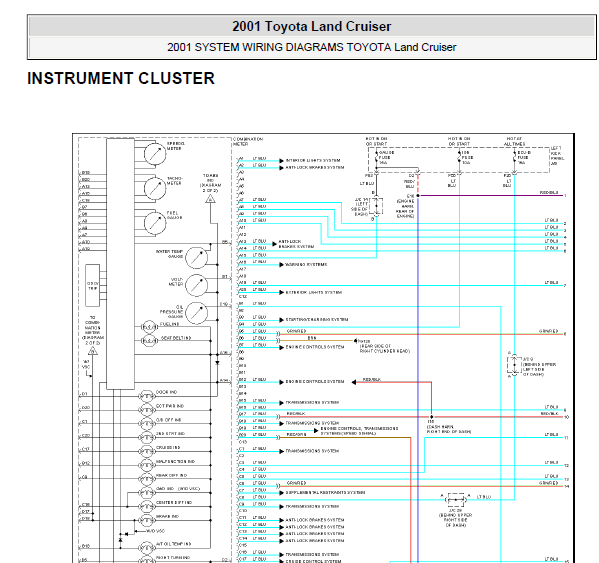Select 'ANTI-LOCK BRAKES SYSTEM' at pin A2
Image resolution: width=599 pixels, height=563 pixels.
click(315, 167)
